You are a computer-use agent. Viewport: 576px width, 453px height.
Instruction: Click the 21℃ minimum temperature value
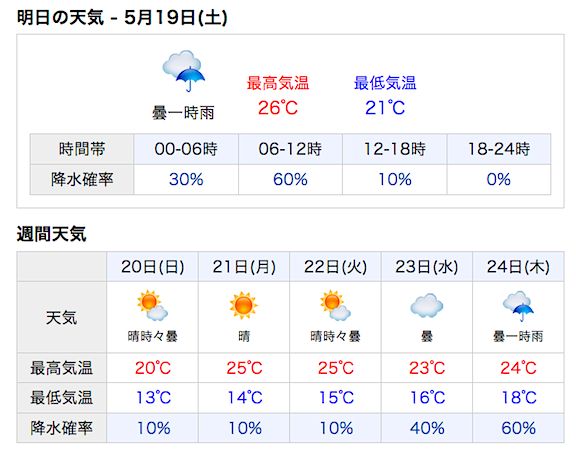coord(385,108)
